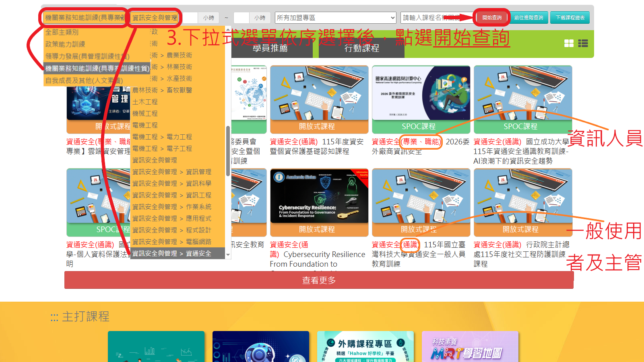Click 下載課程總表 download button
The image size is (644, 362).
(x=570, y=18)
